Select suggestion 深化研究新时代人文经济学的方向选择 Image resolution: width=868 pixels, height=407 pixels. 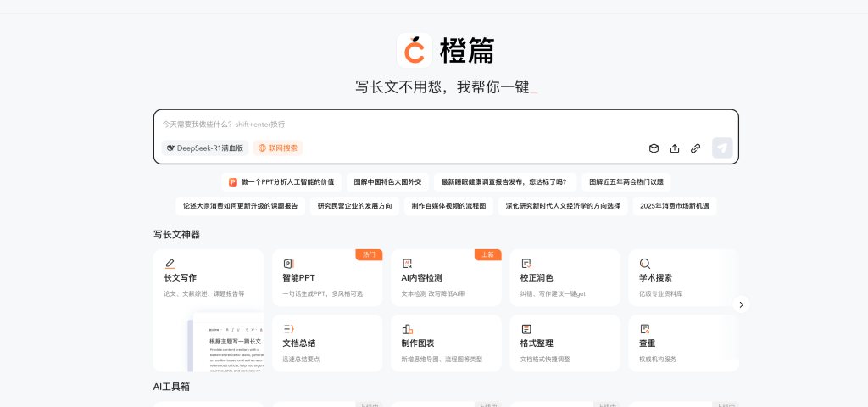563,206
